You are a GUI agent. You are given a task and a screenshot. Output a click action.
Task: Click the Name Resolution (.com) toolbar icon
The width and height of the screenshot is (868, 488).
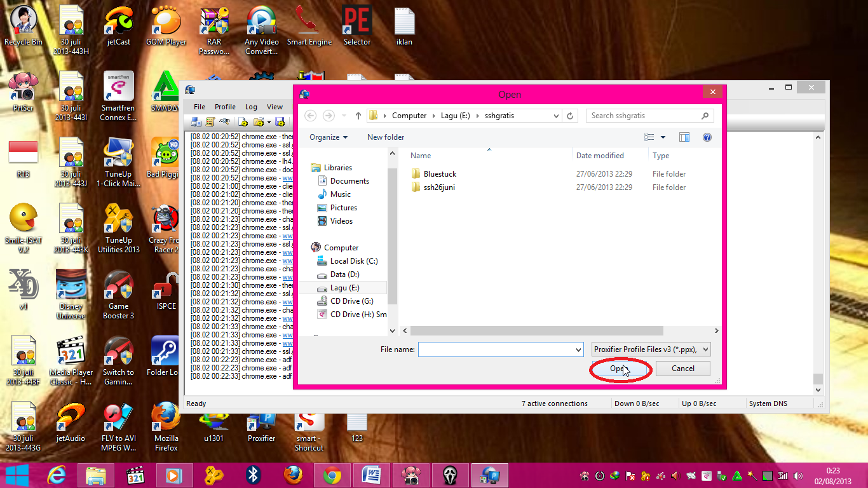point(224,121)
